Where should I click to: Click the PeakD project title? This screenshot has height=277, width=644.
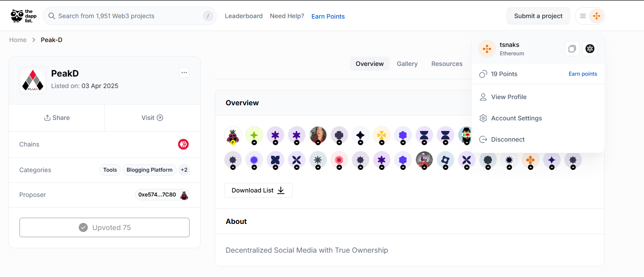[65, 73]
